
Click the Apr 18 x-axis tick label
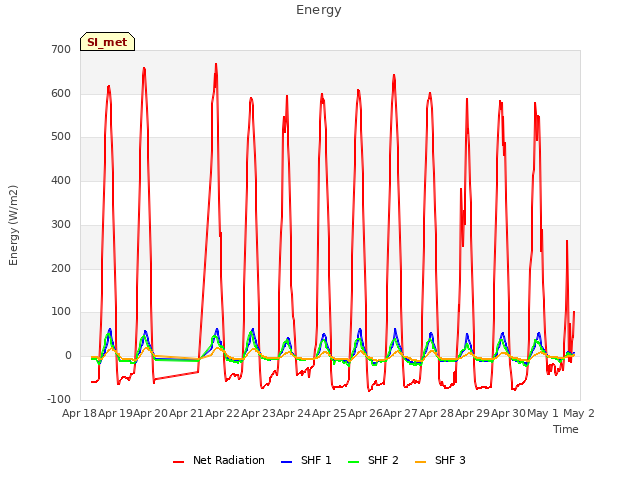click(79, 413)
